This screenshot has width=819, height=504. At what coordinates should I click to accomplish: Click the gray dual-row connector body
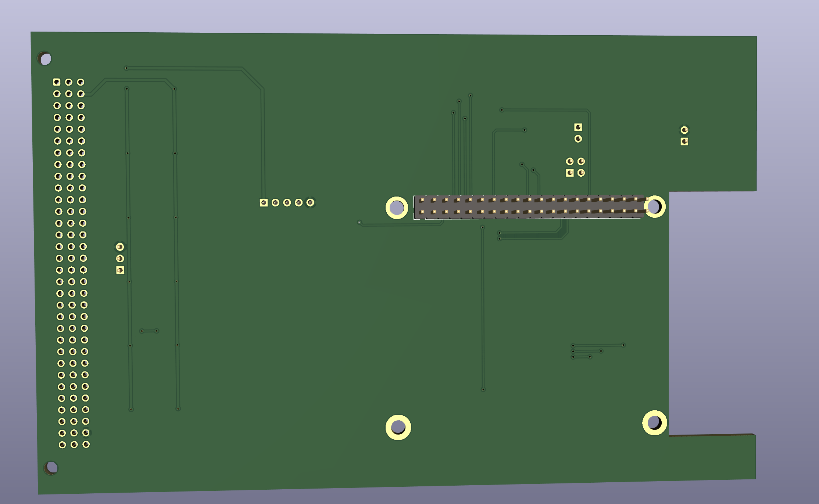529,206
